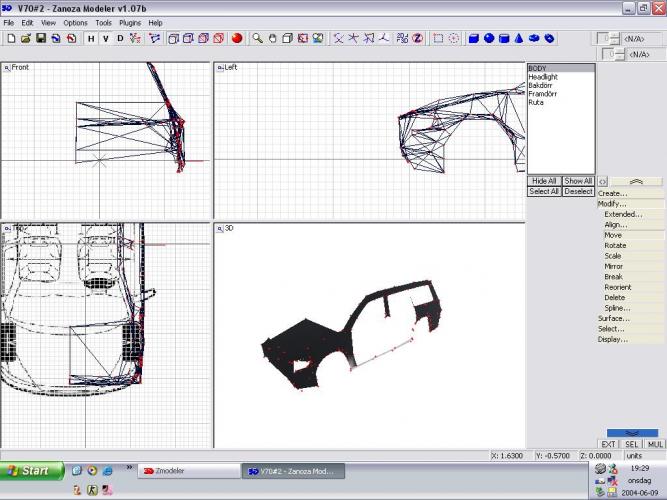Expand the Create... command group

613,193
